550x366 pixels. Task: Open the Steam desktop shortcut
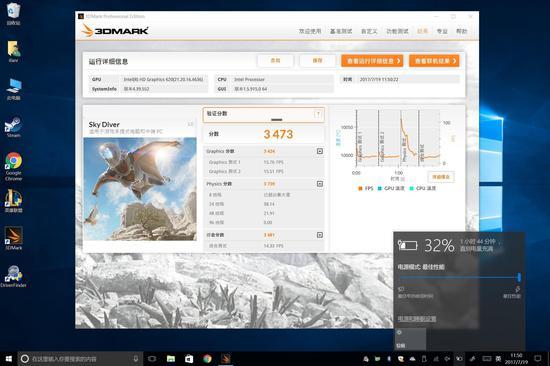tap(13, 127)
